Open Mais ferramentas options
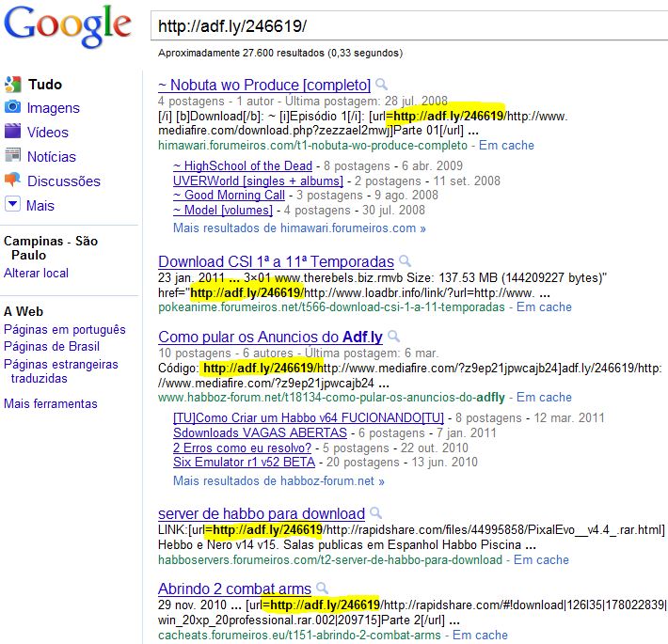668x644 pixels. pos(51,403)
